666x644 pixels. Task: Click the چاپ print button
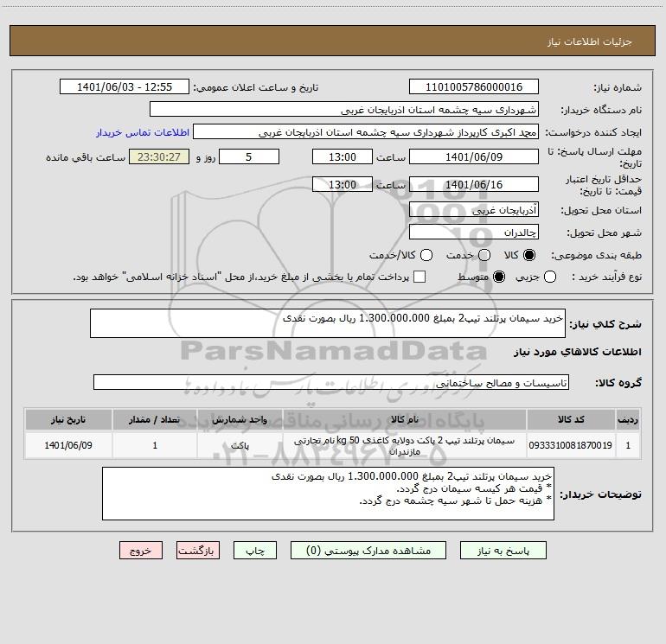[x=255, y=551]
